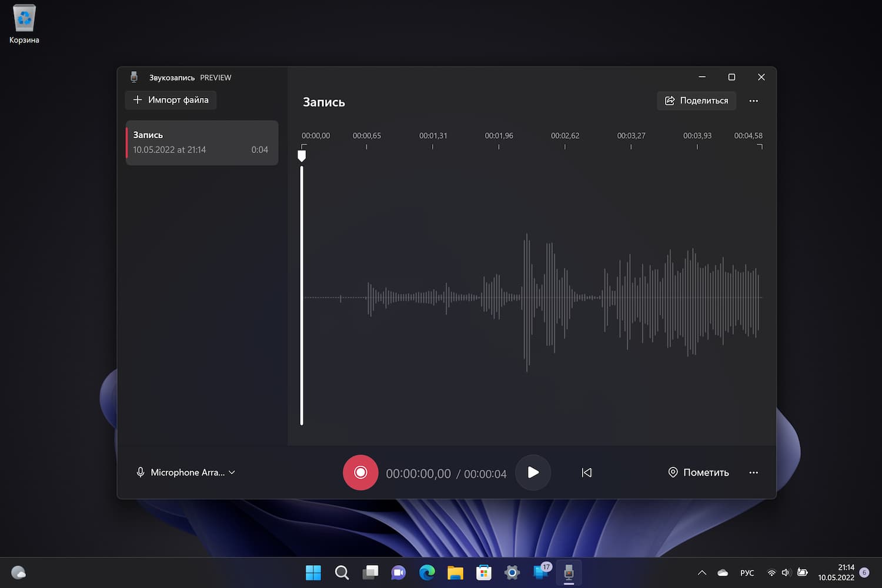Click Импорт файла to import an audio file
Screen dimensions: 882x588
(x=171, y=100)
